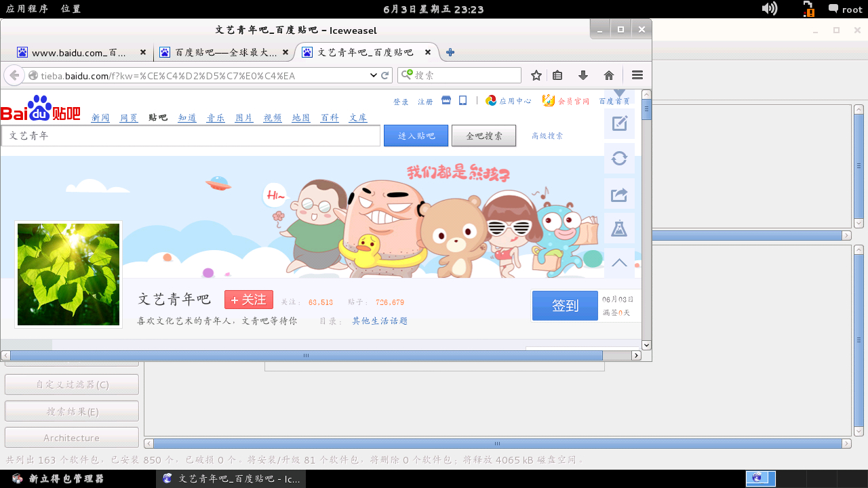Click the back-to-top chevron icon
Image resolution: width=868 pixels, height=488 pixels.
tap(619, 263)
